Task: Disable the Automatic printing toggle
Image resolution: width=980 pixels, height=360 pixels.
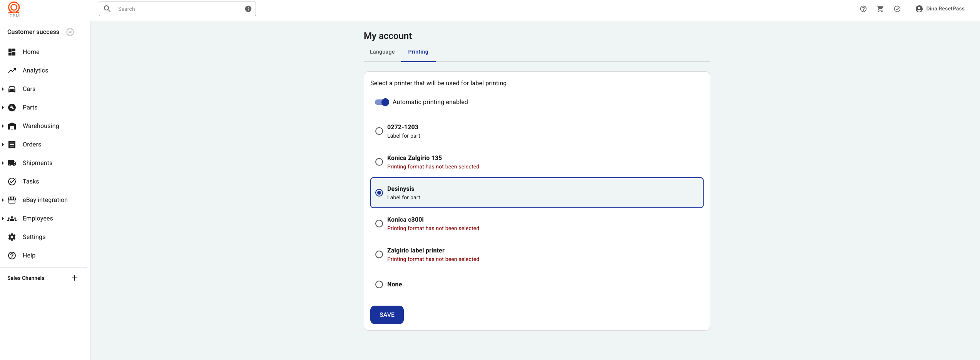Action: point(382,102)
